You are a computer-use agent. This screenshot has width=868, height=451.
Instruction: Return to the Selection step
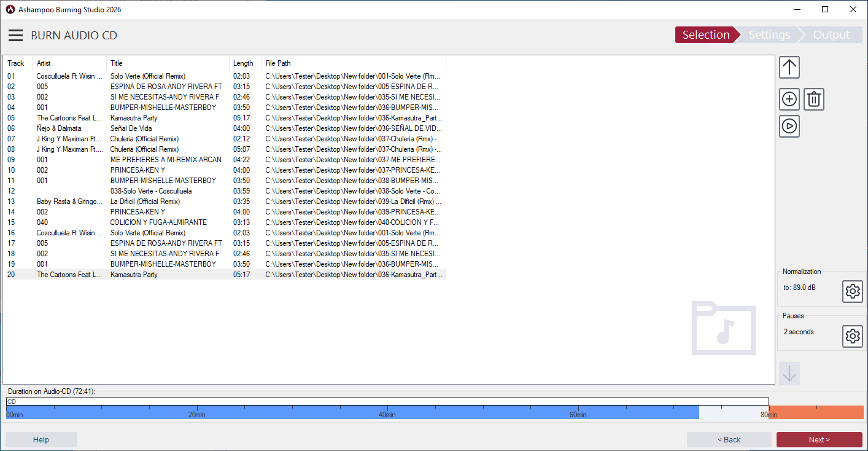coord(705,34)
